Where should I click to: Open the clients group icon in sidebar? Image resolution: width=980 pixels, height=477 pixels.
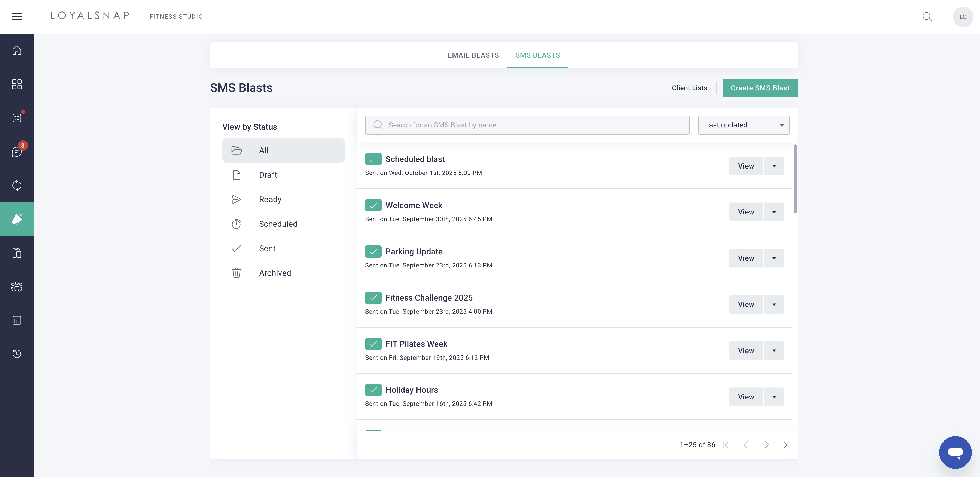[x=17, y=287]
